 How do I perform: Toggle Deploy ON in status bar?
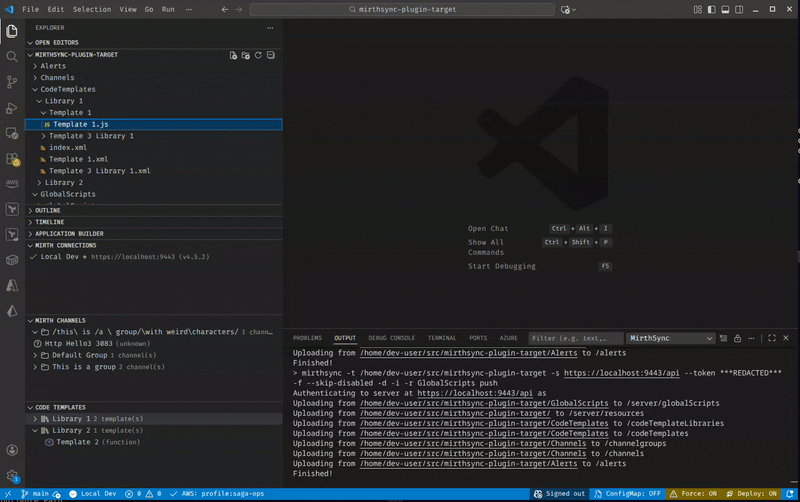coord(751,493)
